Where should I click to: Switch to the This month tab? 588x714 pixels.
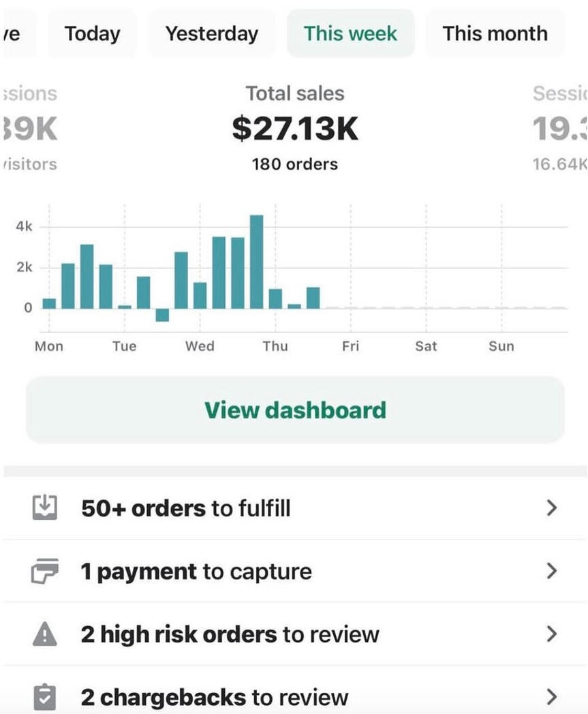[x=495, y=33]
